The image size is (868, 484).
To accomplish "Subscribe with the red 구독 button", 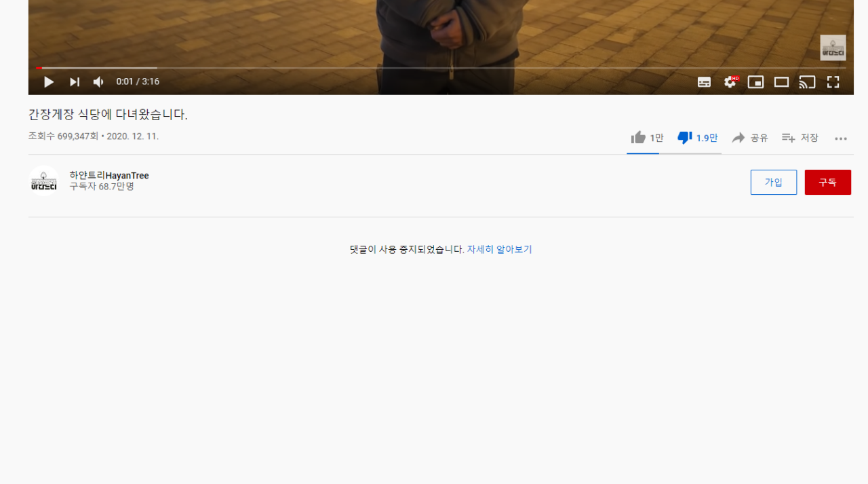I will [x=827, y=182].
